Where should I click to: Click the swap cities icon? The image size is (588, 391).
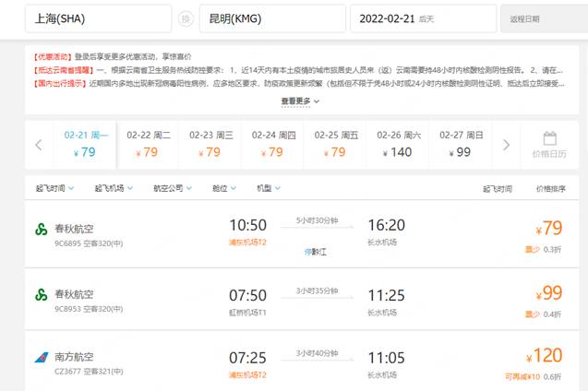(x=186, y=18)
